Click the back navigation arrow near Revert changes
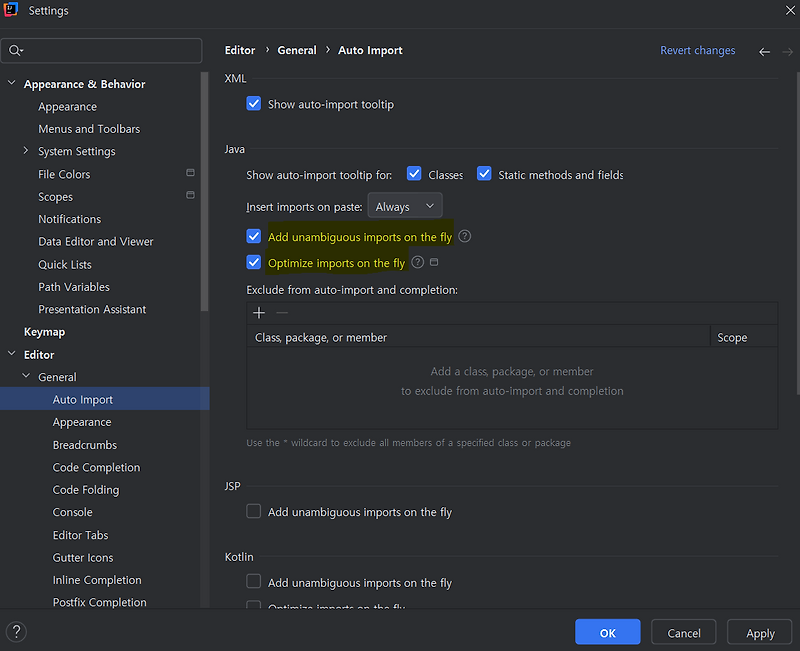 click(x=764, y=50)
